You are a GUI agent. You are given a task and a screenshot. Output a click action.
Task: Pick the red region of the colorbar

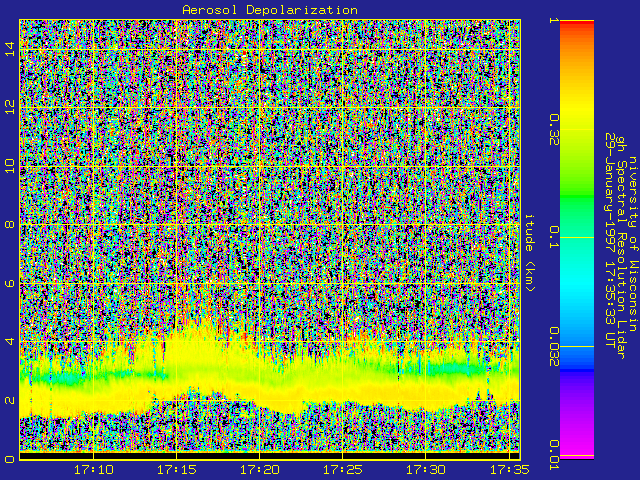[577, 25]
